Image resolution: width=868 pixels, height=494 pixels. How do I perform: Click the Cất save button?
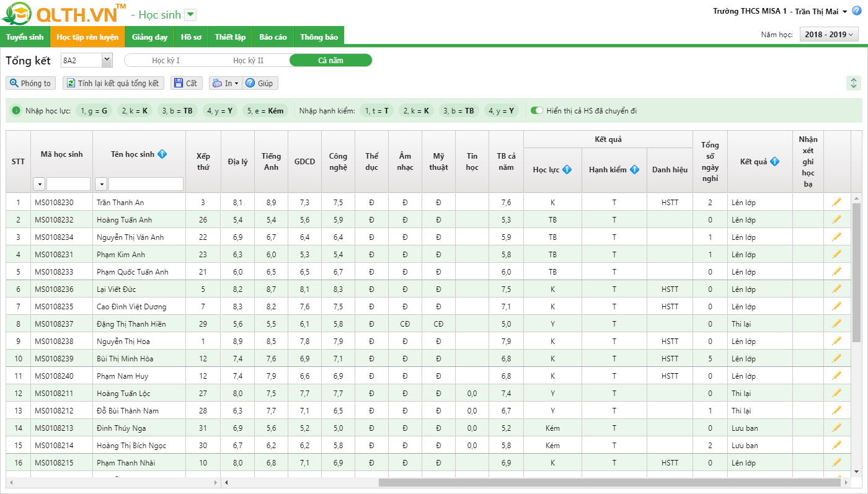[187, 83]
